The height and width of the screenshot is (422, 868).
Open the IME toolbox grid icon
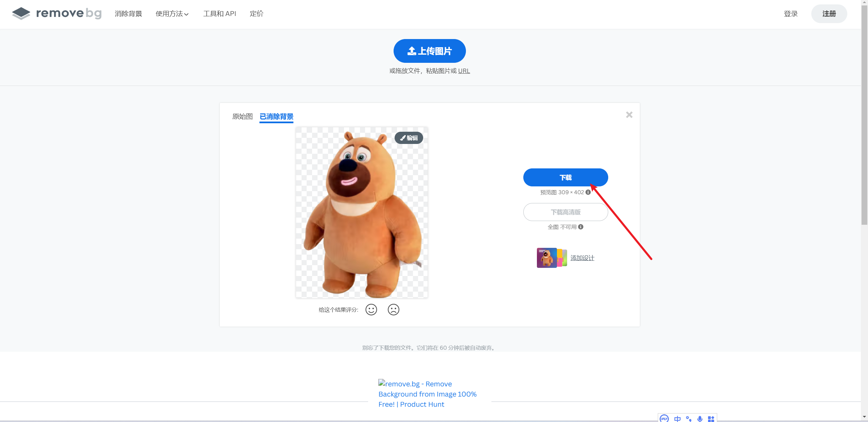point(711,419)
